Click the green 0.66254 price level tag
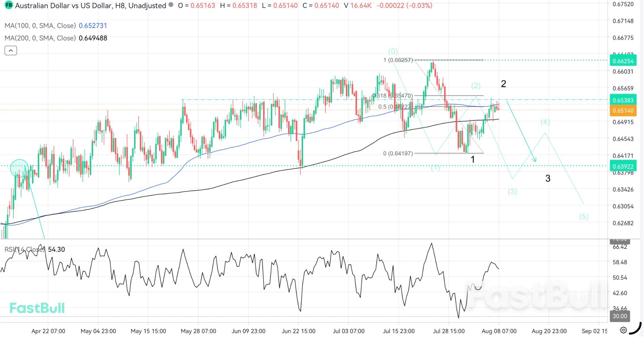The image size is (644, 337). point(623,61)
